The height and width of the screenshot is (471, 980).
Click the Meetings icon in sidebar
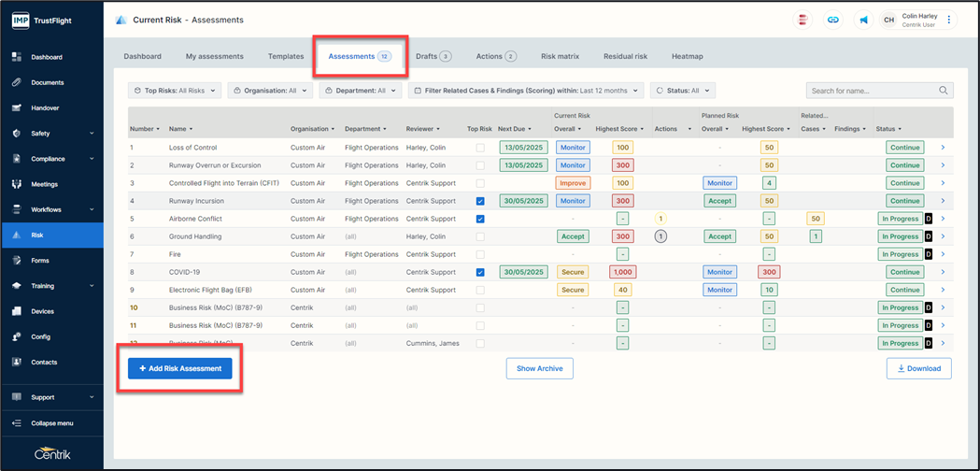(x=17, y=184)
